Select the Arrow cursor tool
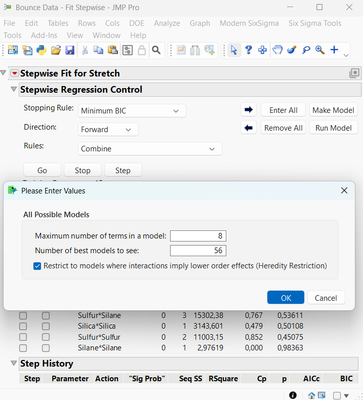 pos(234,50)
